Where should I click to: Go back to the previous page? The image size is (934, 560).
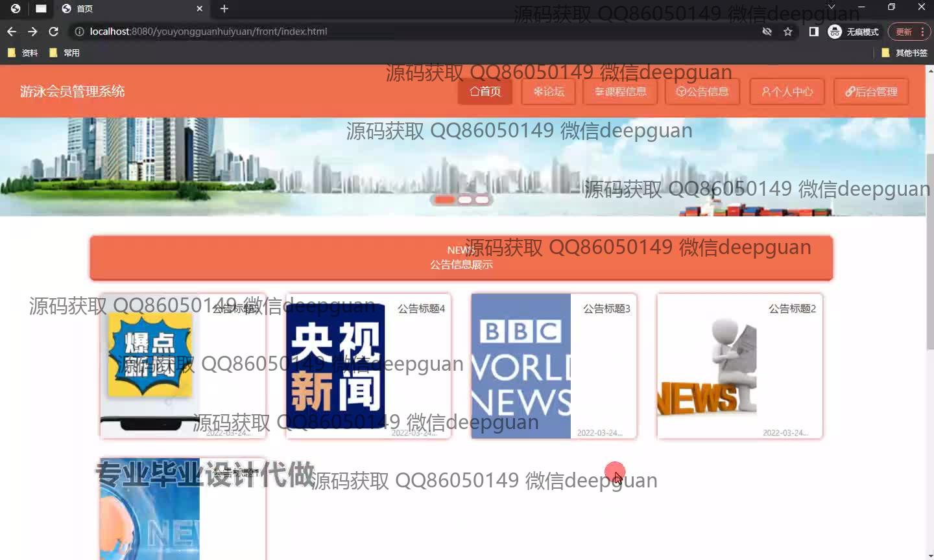point(11,31)
